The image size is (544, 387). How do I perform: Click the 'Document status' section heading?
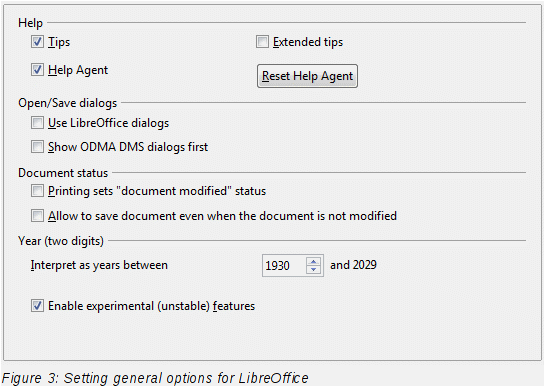63,173
